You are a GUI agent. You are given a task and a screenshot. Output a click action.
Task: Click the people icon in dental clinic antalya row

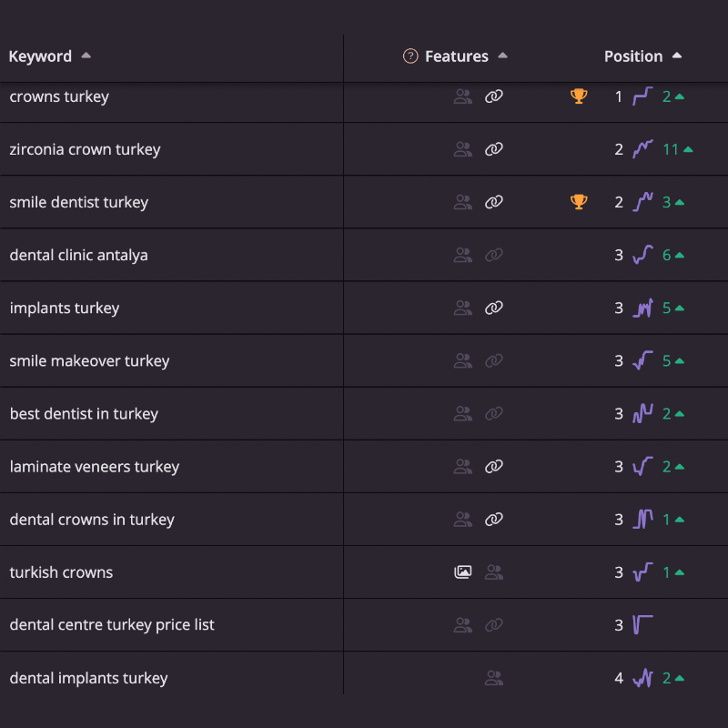(x=462, y=255)
